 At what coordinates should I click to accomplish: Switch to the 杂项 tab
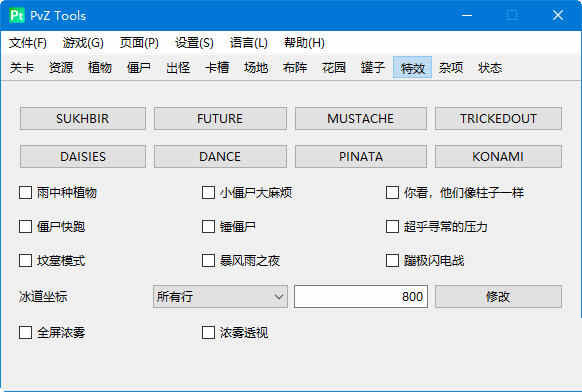pos(451,68)
